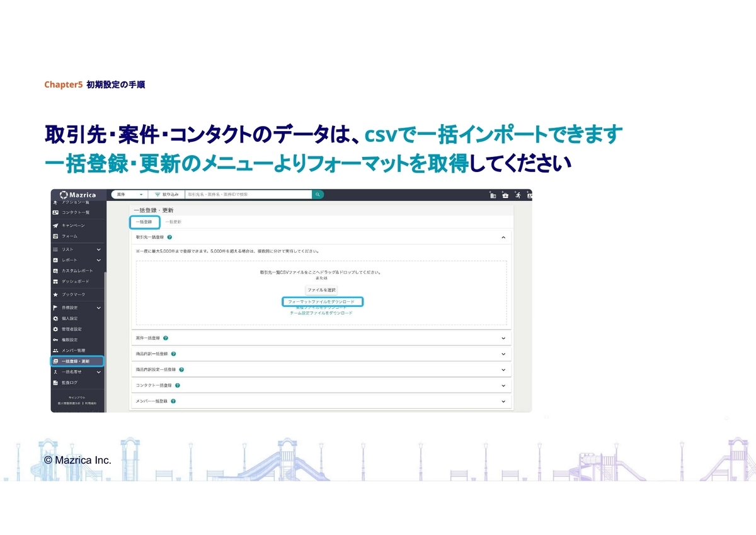Screen dimensions: 756x535
Task: Click フォーマットファイルをダウンロード link
Action: tap(321, 302)
